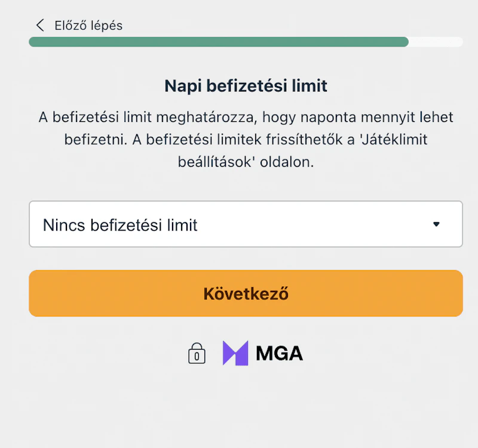Click the 'MGA' wordmark text
The image size is (478, 448).
click(x=279, y=354)
